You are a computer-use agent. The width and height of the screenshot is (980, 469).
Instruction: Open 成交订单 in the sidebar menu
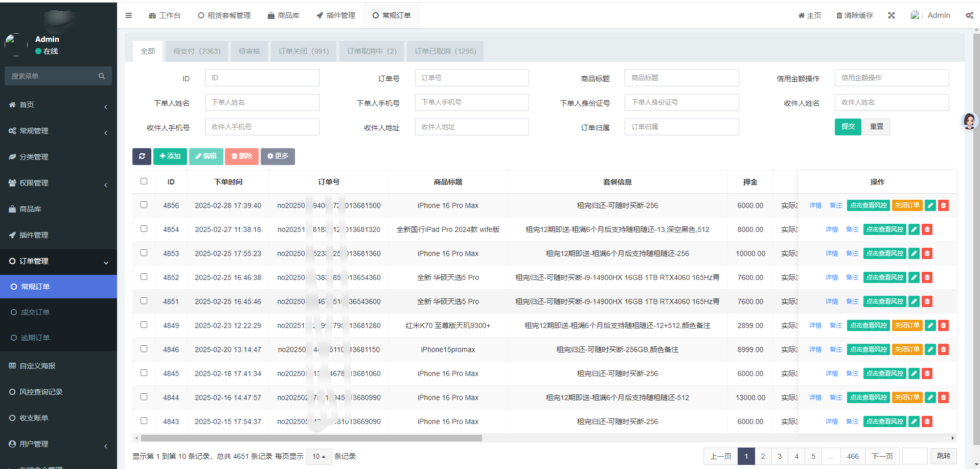click(x=35, y=312)
